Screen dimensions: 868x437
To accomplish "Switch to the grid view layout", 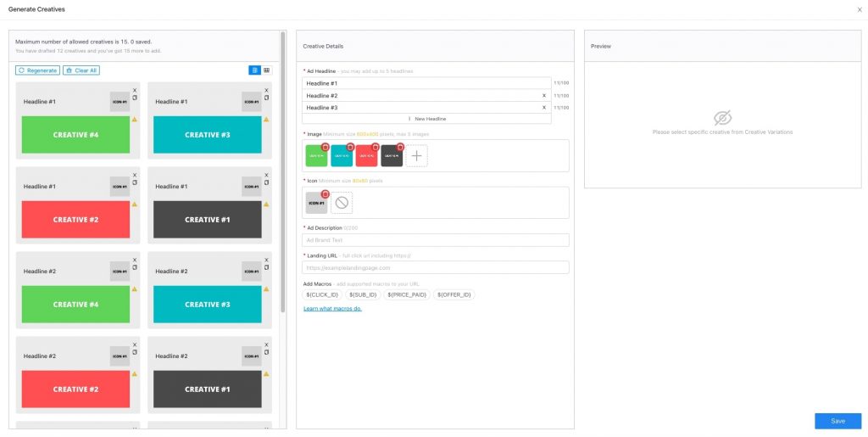I will [266, 70].
